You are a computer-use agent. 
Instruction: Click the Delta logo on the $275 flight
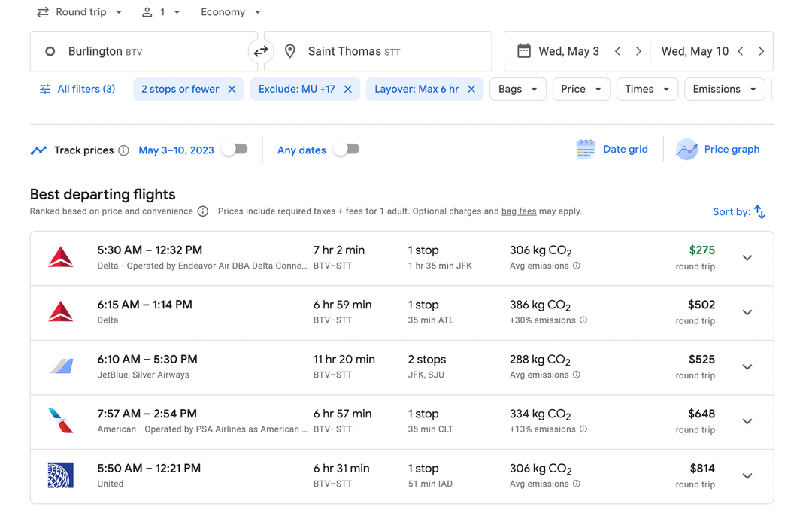pos(61,257)
